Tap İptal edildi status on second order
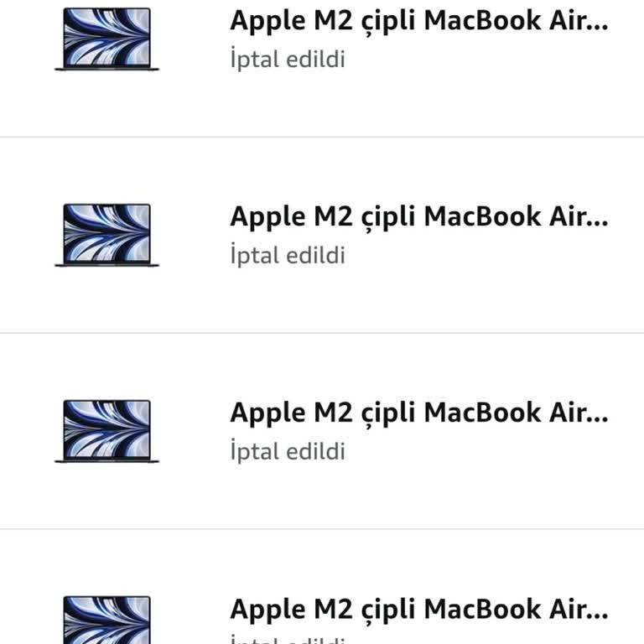The width and height of the screenshot is (644, 644). click(x=288, y=255)
